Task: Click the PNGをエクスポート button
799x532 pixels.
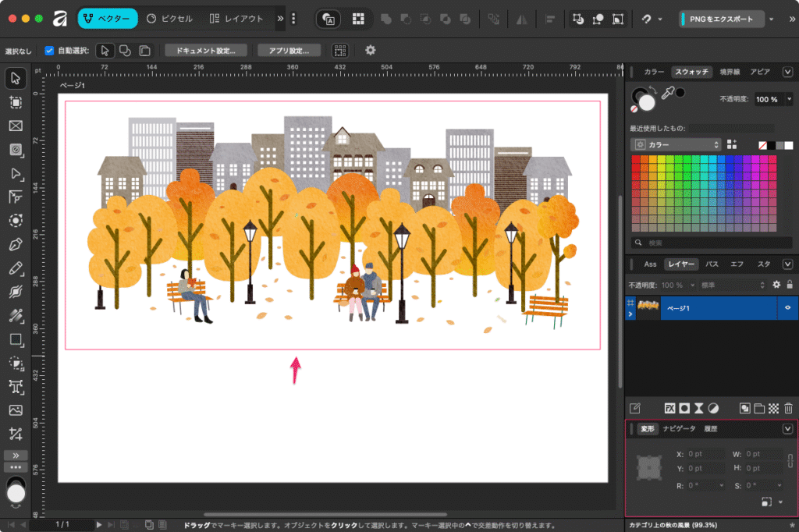Action: tap(721, 19)
